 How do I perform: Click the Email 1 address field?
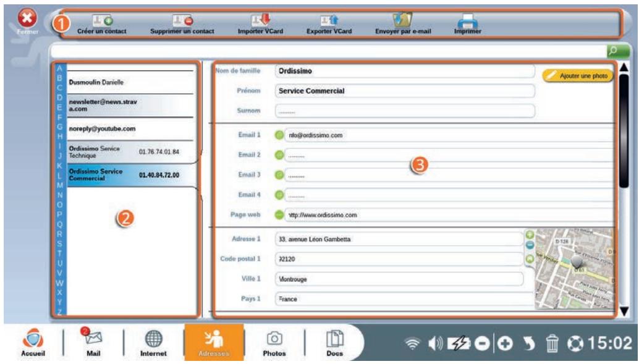pyautogui.click(x=449, y=135)
